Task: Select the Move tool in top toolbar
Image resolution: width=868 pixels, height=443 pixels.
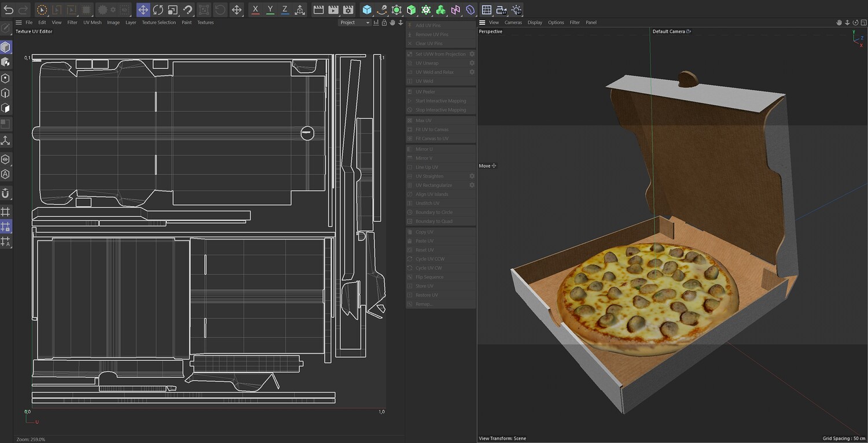Action: 143,10
